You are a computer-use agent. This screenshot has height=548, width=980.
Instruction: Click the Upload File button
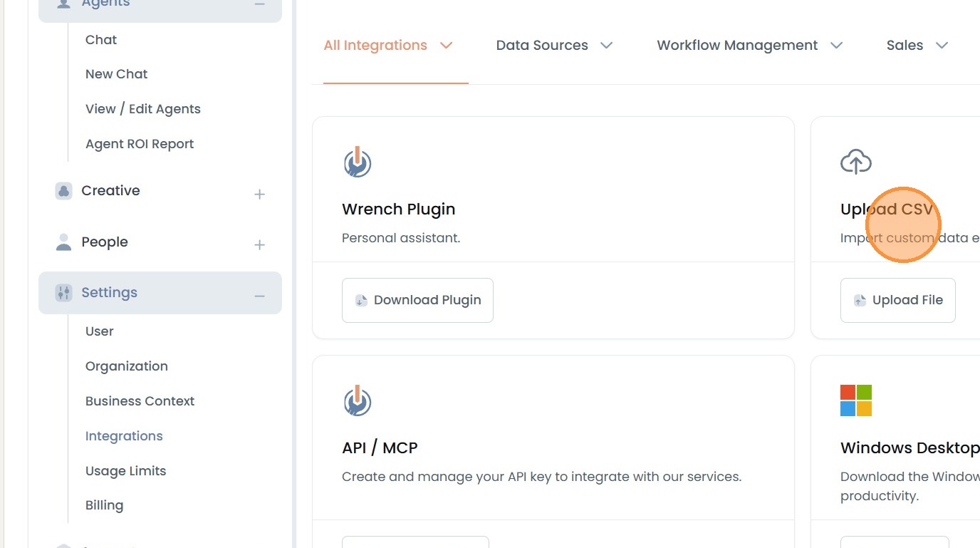coord(897,300)
